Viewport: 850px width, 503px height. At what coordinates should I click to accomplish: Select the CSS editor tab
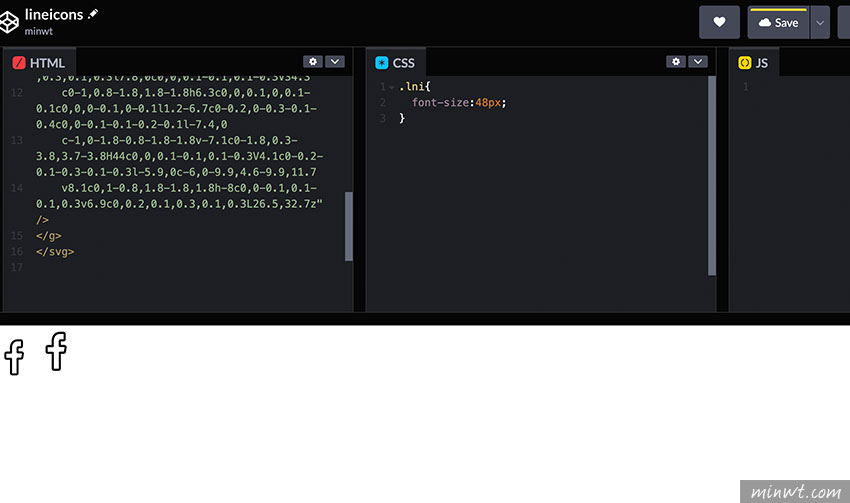(x=396, y=63)
